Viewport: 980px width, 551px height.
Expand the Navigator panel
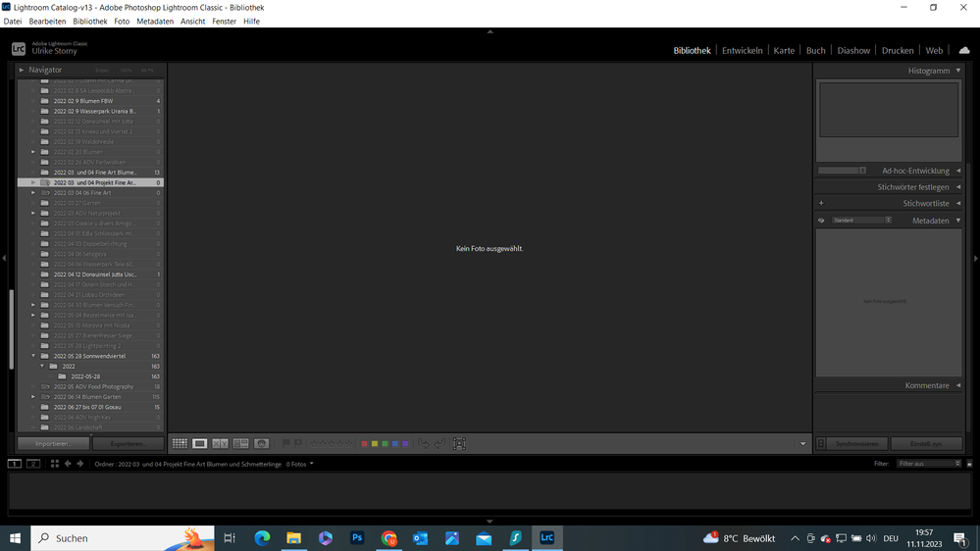tap(22, 70)
